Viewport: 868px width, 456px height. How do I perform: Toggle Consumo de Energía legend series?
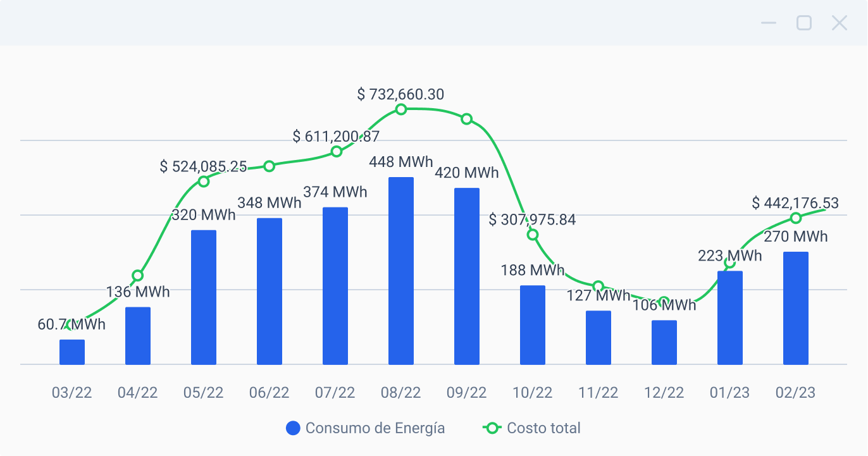point(375,428)
